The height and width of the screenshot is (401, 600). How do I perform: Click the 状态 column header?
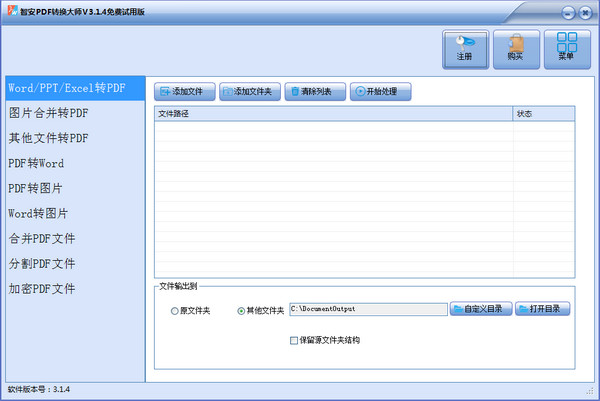point(543,114)
